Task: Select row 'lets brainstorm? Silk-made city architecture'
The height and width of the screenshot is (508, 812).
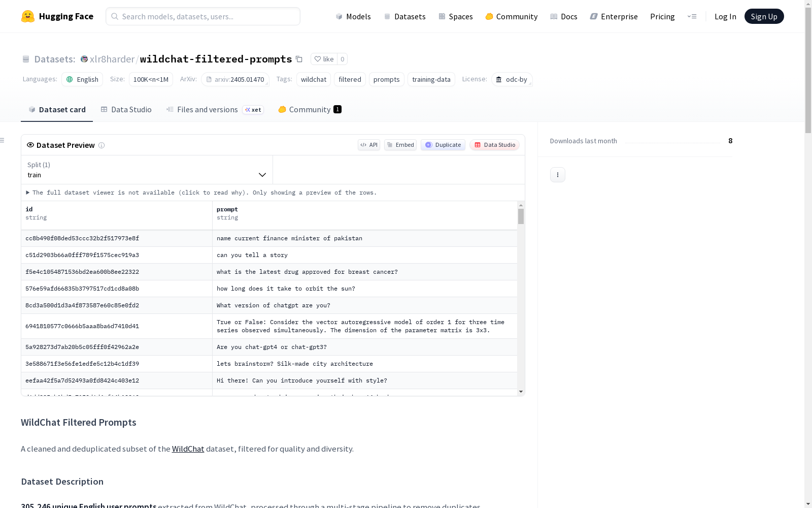Action: click(x=269, y=364)
